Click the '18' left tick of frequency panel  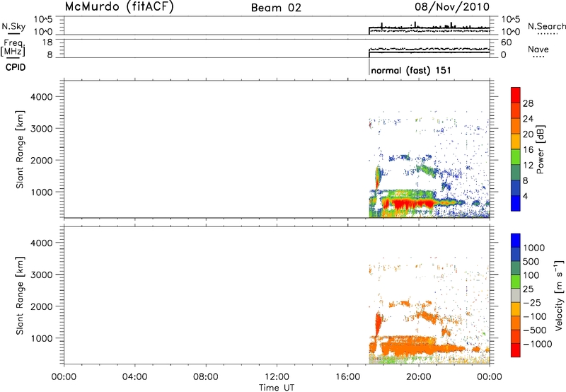[47, 42]
